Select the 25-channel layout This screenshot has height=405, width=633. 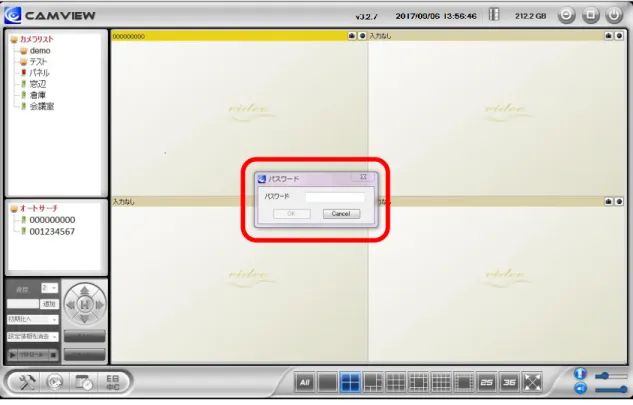pos(487,382)
